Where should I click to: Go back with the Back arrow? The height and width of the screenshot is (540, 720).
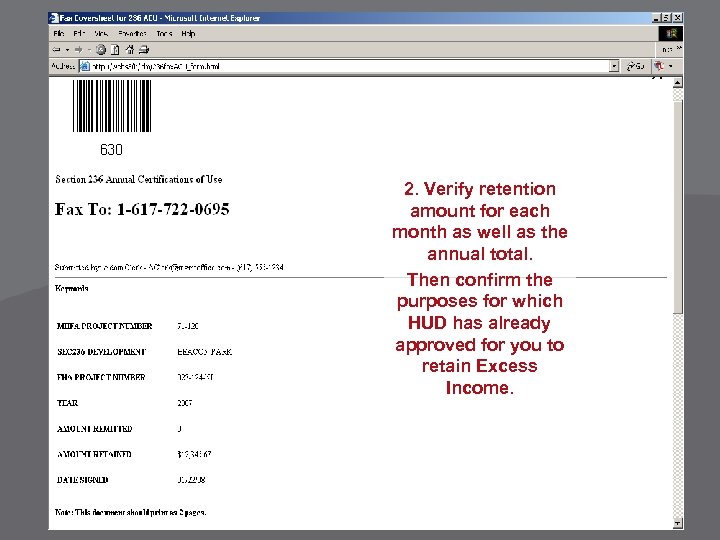(56, 50)
